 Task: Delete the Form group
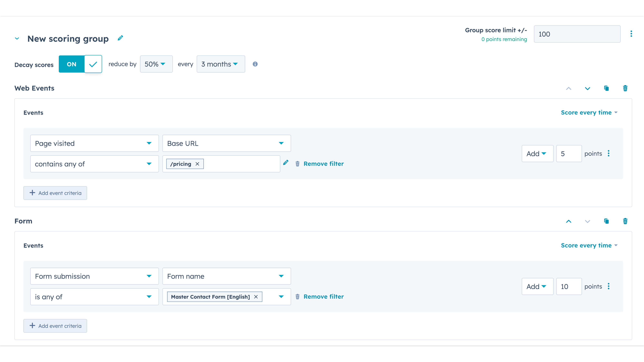[x=625, y=221]
